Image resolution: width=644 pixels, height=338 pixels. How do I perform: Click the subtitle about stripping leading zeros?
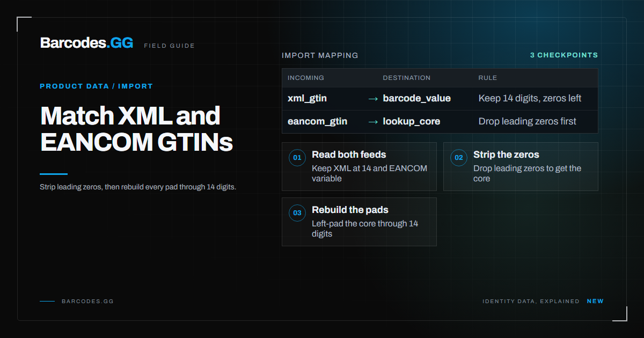tap(138, 187)
